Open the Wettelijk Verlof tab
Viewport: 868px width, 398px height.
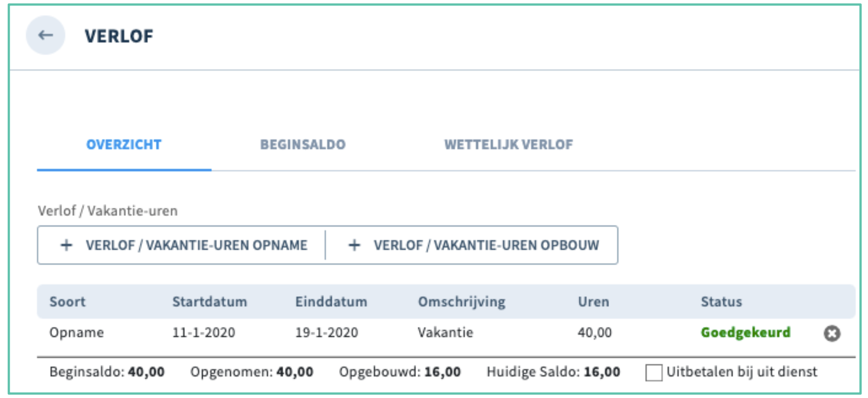[x=509, y=145]
